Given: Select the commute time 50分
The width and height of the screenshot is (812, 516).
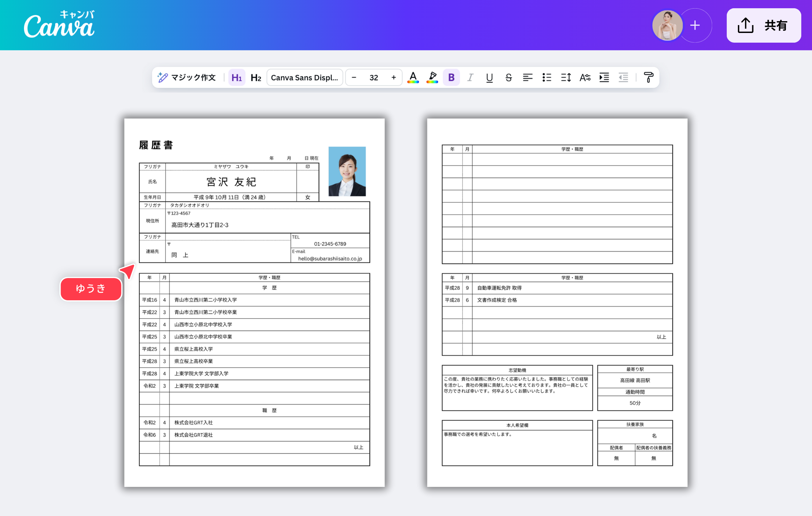Looking at the screenshot, I should (x=635, y=403).
